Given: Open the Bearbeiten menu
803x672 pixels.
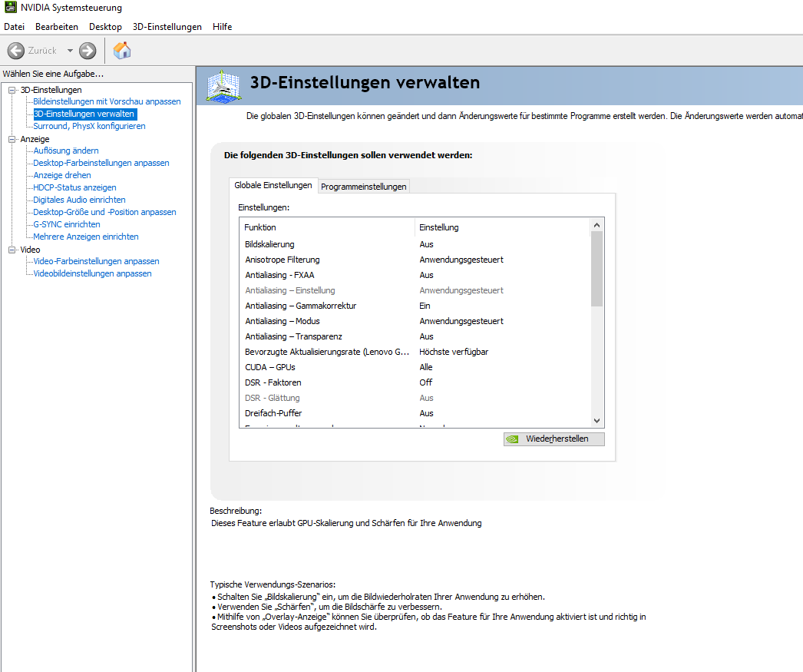Looking at the screenshot, I should pos(57,27).
